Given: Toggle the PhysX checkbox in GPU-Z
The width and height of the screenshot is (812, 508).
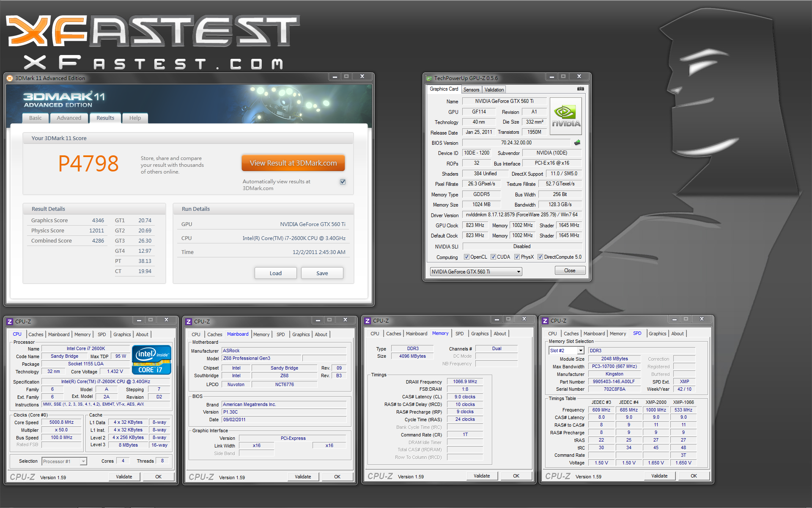Looking at the screenshot, I should (x=517, y=257).
